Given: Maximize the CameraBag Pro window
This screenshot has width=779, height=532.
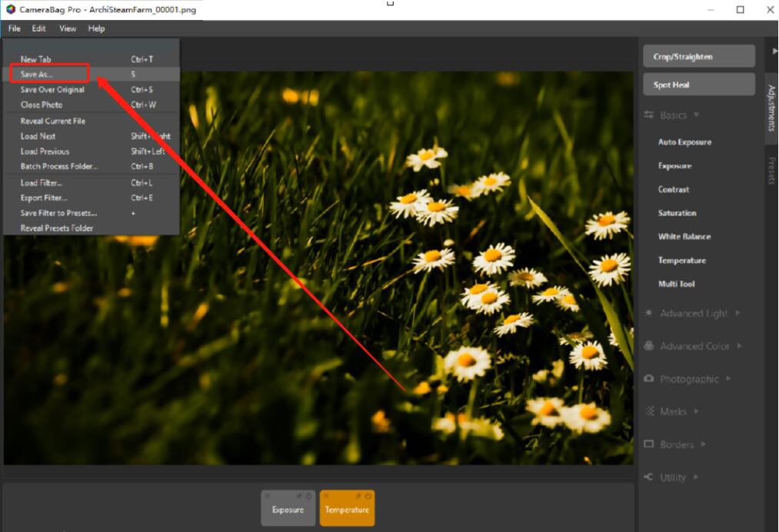Looking at the screenshot, I should coord(741,9).
